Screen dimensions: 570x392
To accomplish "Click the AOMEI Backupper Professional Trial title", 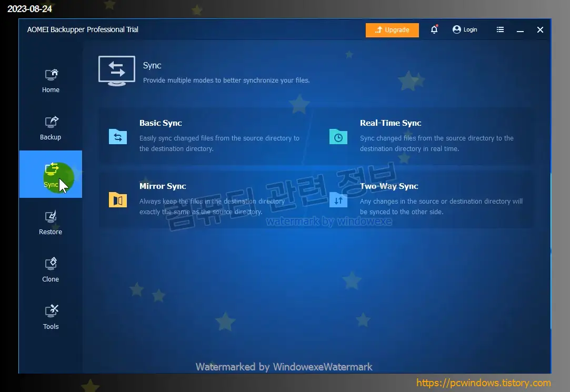I will coord(83,29).
